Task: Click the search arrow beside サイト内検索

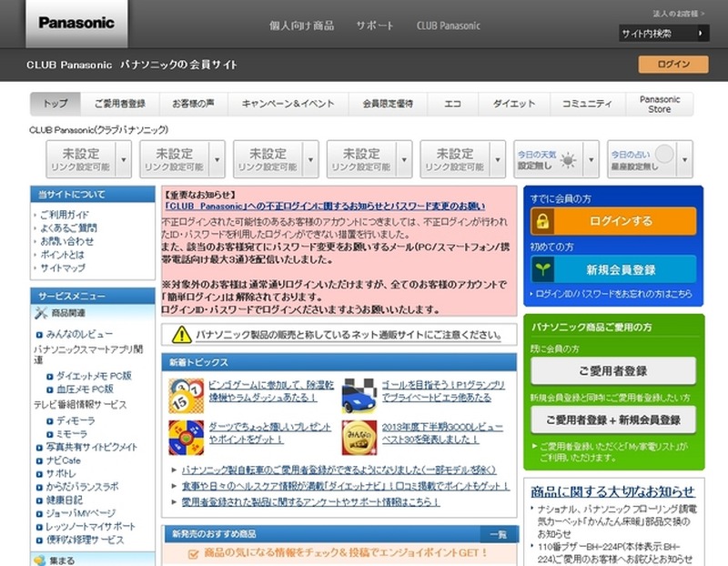Action: click(702, 34)
